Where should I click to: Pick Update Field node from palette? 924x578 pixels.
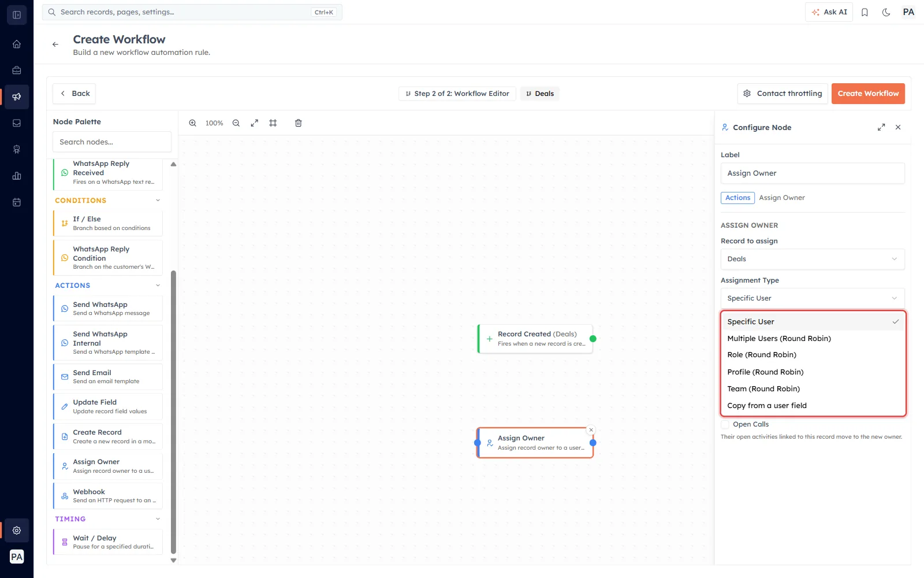108,406
